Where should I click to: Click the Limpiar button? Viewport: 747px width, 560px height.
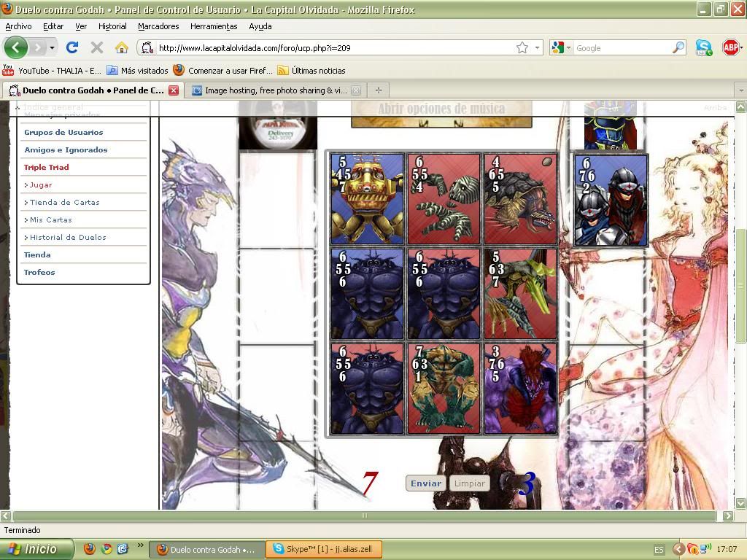[x=469, y=483]
